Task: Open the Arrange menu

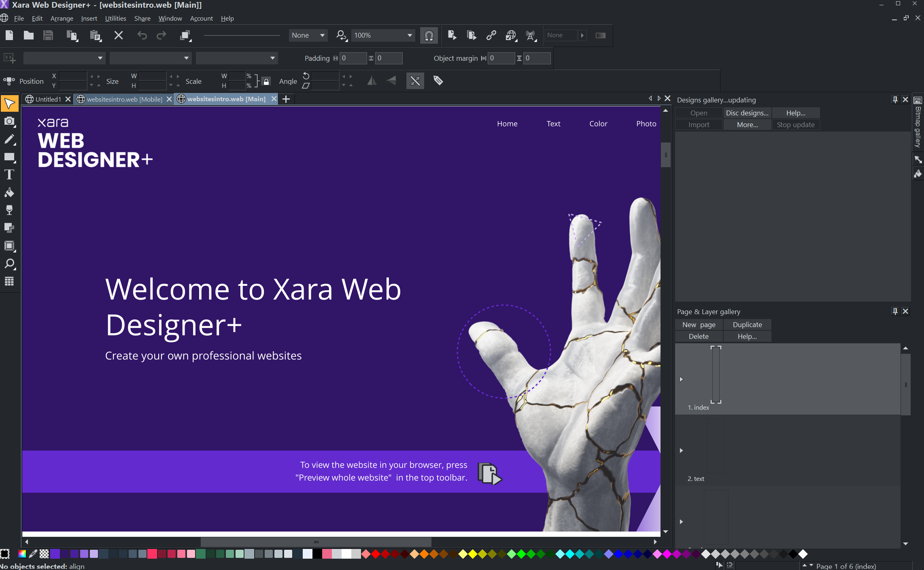Action: click(62, 18)
